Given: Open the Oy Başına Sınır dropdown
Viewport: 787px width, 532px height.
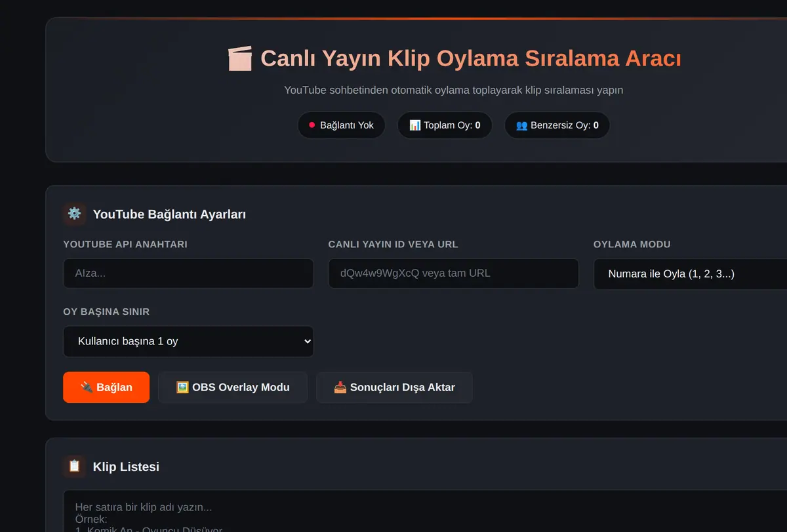Looking at the screenshot, I should pyautogui.click(x=188, y=342).
